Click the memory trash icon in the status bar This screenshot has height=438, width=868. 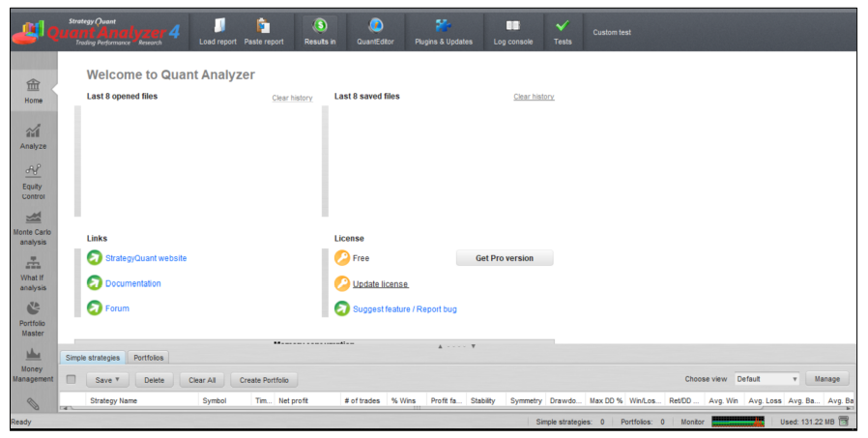(x=844, y=422)
